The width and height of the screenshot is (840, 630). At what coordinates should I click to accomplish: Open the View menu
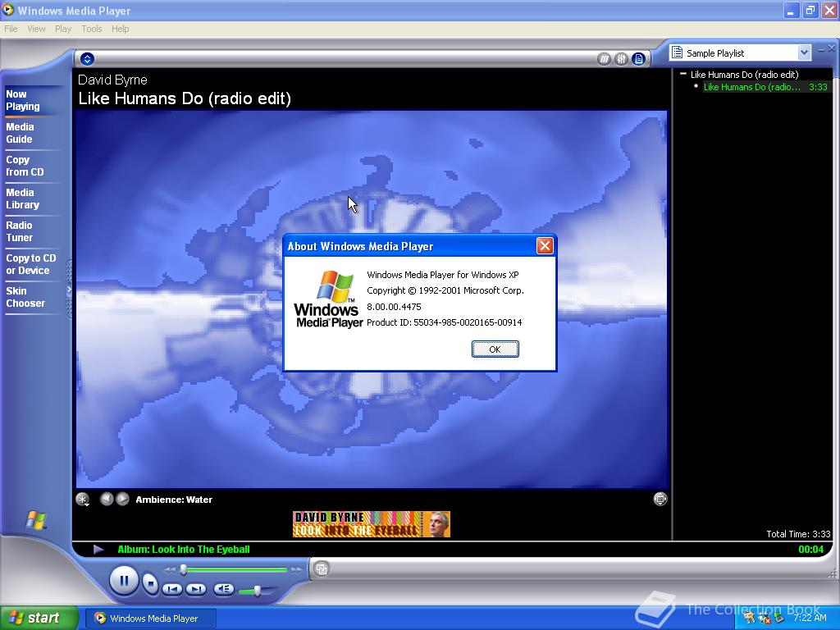pos(36,29)
